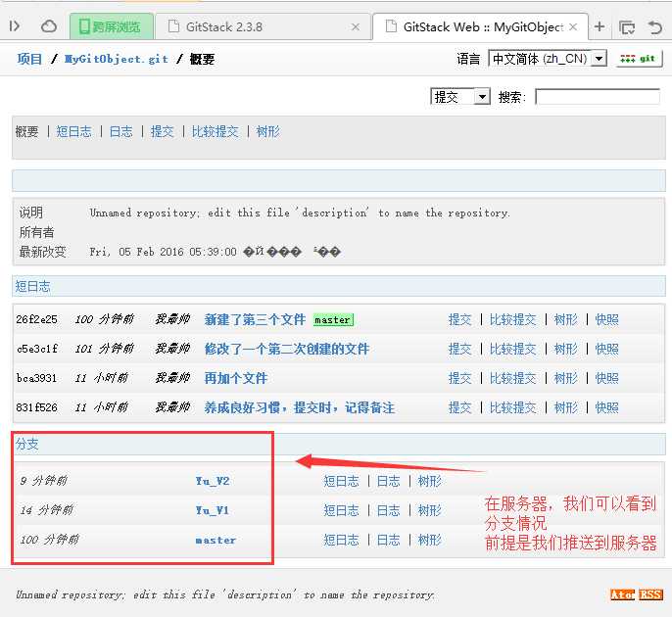Open commit 再加个文件
Image resolution: width=672 pixels, height=617 pixels.
[x=236, y=378]
